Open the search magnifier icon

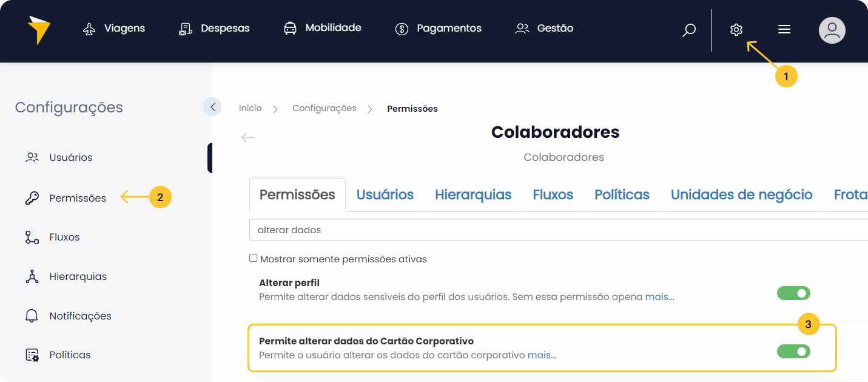[x=689, y=30]
